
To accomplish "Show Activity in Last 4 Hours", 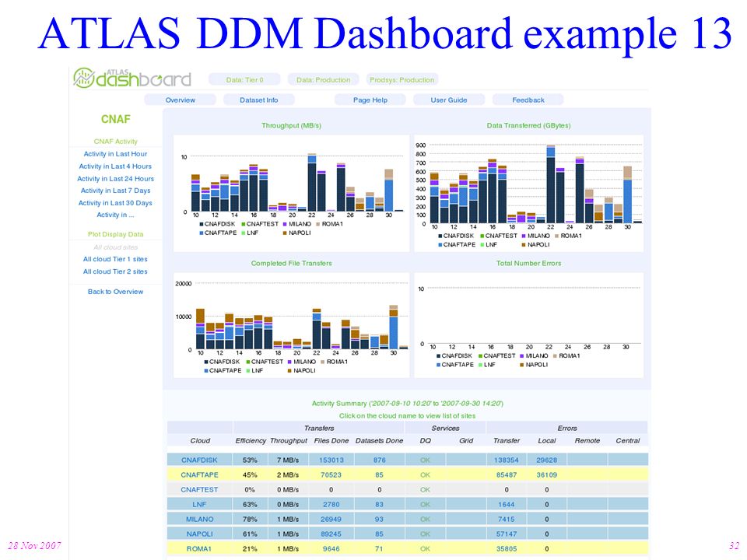I will [x=115, y=166].
